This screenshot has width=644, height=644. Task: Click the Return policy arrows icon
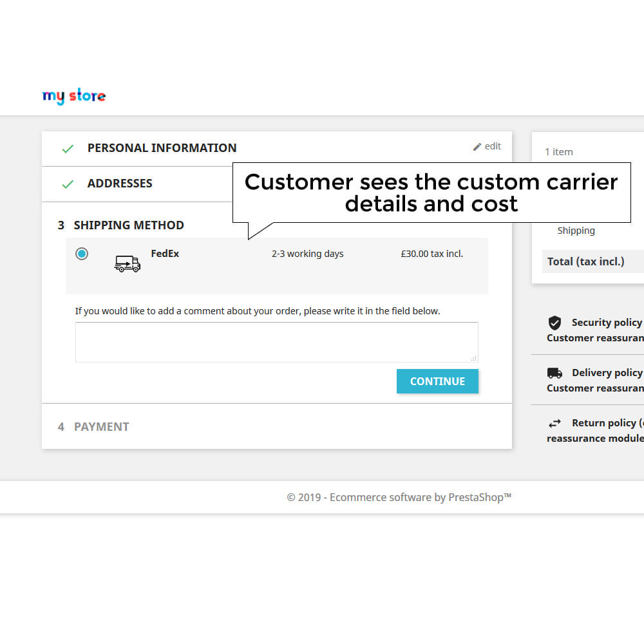coord(554,423)
